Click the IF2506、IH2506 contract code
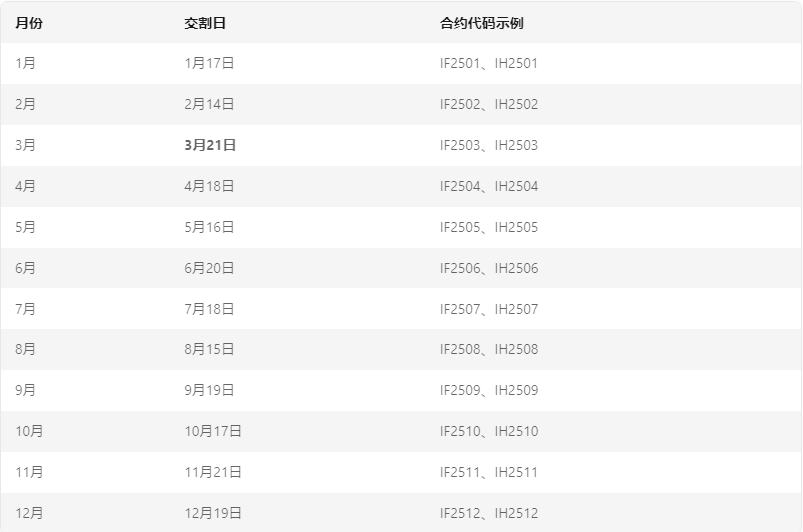 [x=489, y=268]
